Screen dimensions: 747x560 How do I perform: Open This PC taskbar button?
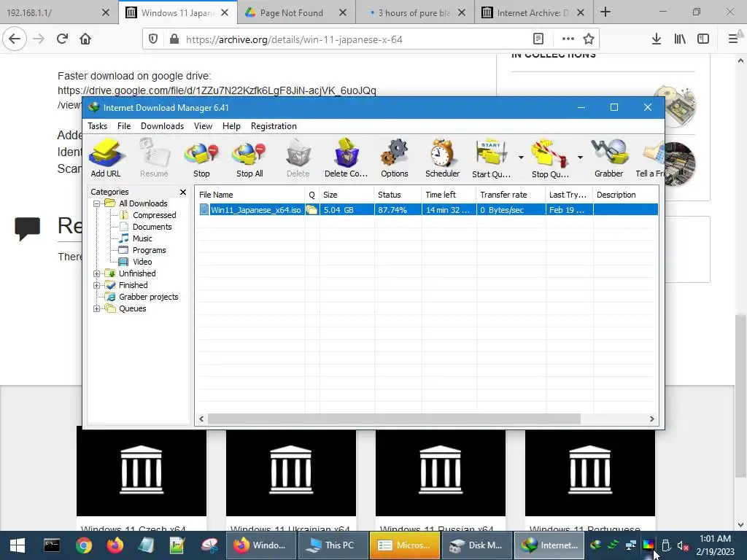coord(333,545)
